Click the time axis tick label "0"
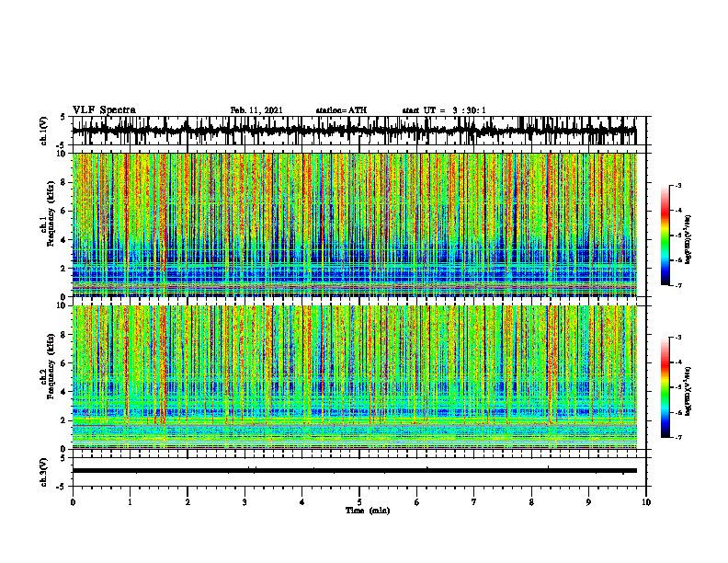The height and width of the screenshot is (563, 728). (73, 502)
